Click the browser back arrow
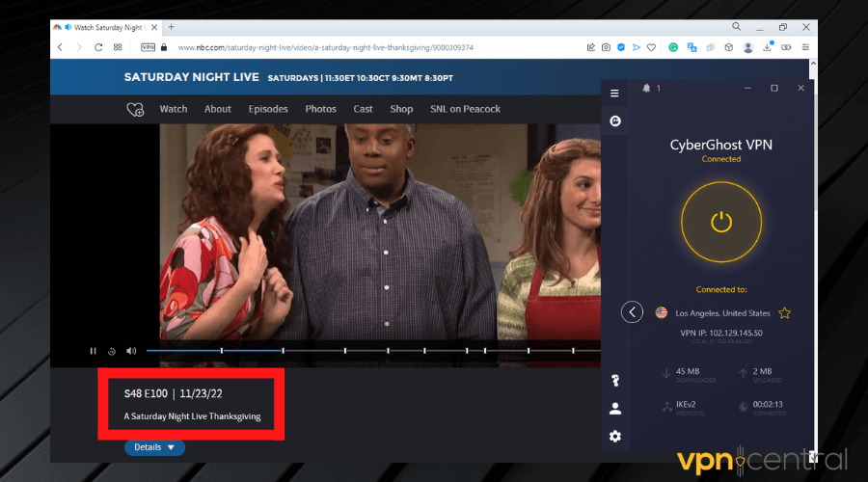Image resolution: width=868 pixels, height=482 pixels. (60, 47)
